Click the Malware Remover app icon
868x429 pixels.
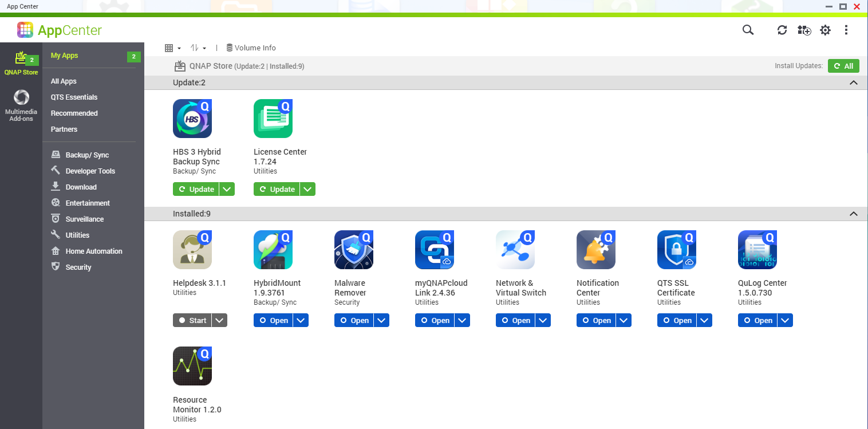point(354,250)
